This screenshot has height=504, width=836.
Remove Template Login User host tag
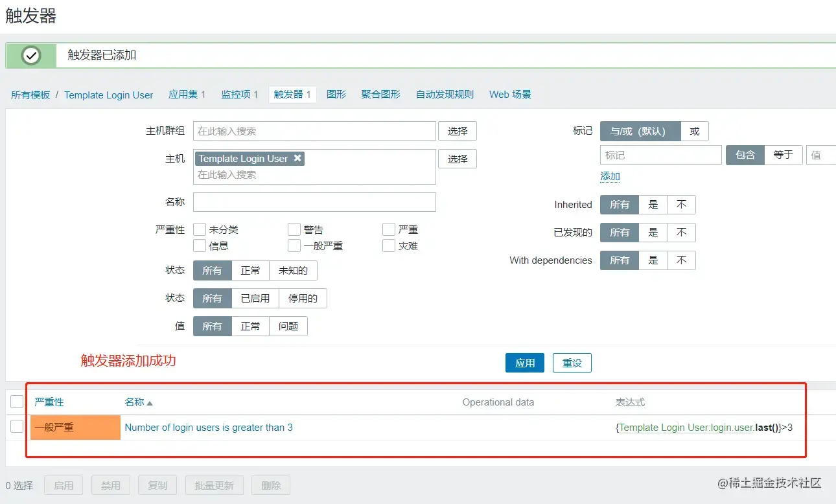[297, 158]
